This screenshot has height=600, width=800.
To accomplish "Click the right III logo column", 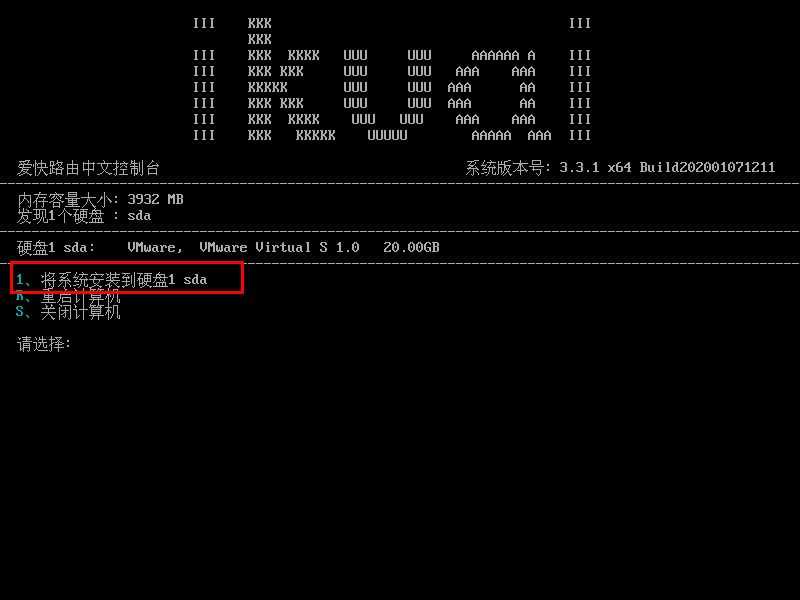I will click(x=580, y=80).
